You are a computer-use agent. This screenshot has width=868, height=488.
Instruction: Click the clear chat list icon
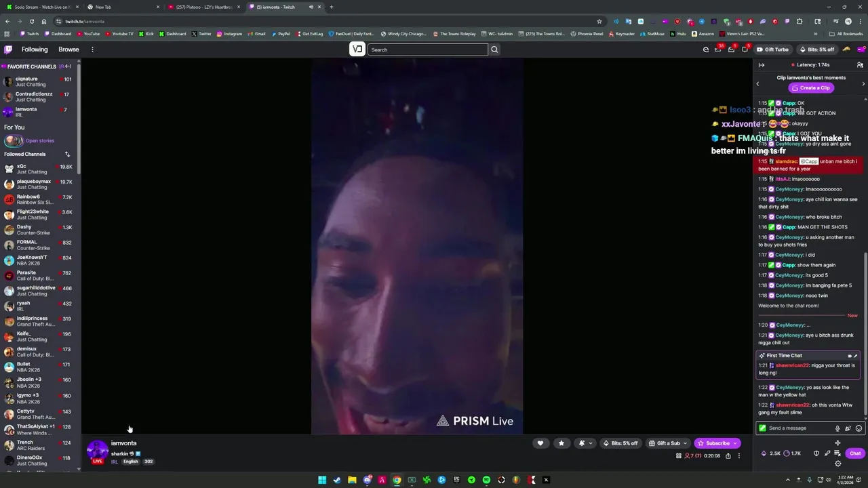(x=837, y=453)
